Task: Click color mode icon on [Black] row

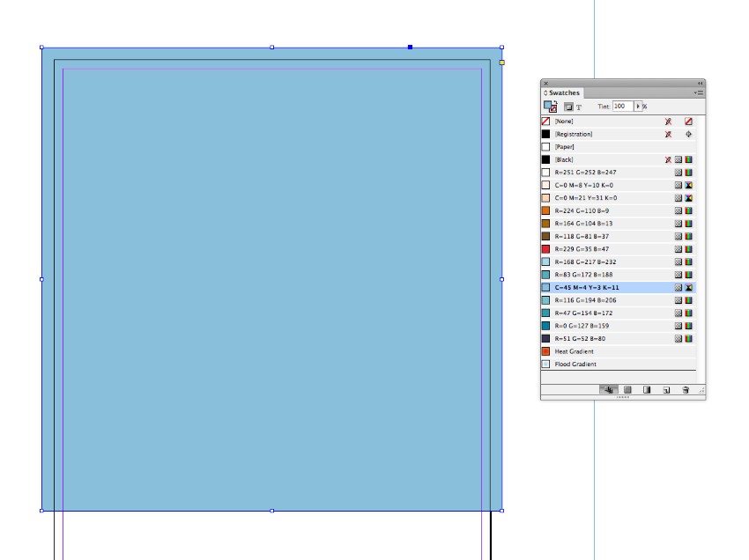Action: [x=688, y=159]
